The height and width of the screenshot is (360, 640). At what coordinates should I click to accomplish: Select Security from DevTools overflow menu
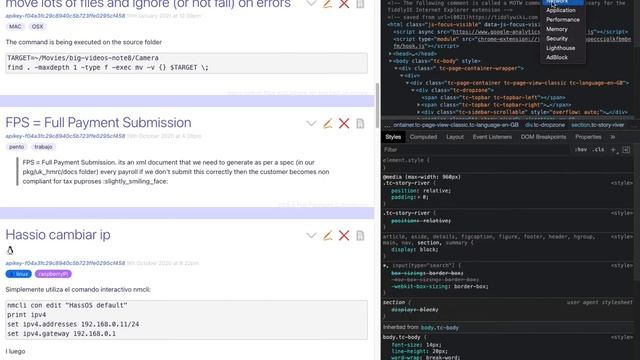coord(557,38)
